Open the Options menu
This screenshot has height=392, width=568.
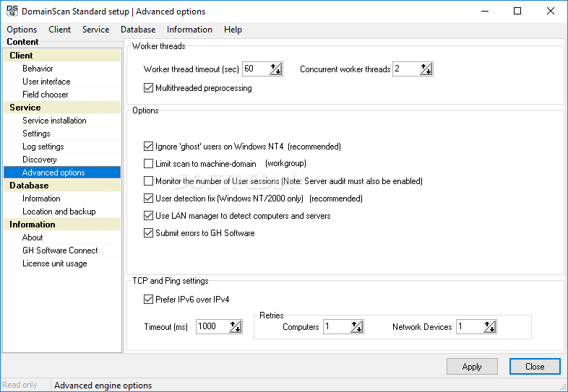(x=22, y=30)
